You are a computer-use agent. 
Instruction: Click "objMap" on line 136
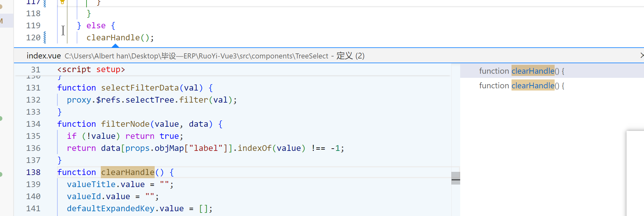169,148
